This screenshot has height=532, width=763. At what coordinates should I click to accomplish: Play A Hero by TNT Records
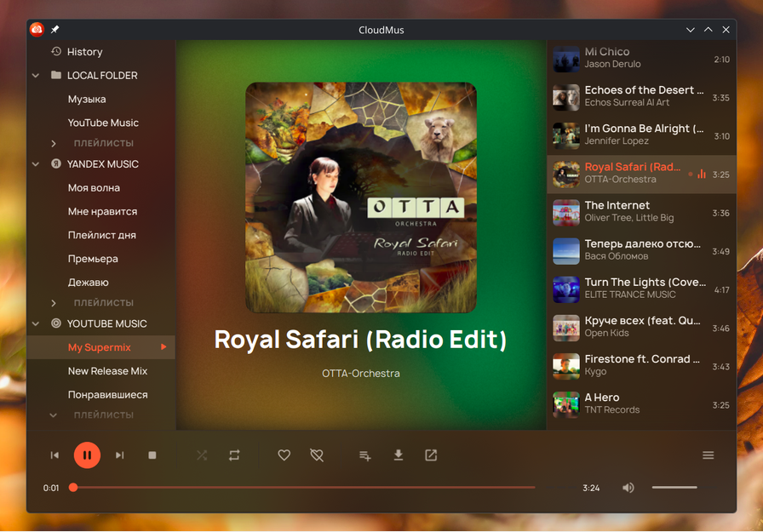click(641, 404)
